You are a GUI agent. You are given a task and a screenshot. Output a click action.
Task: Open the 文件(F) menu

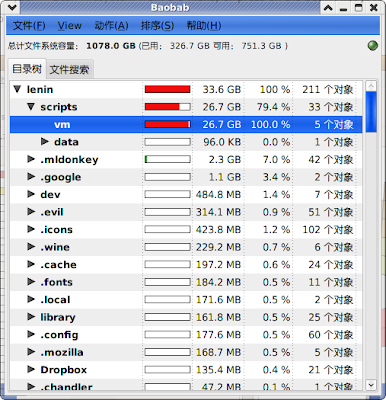click(x=29, y=26)
